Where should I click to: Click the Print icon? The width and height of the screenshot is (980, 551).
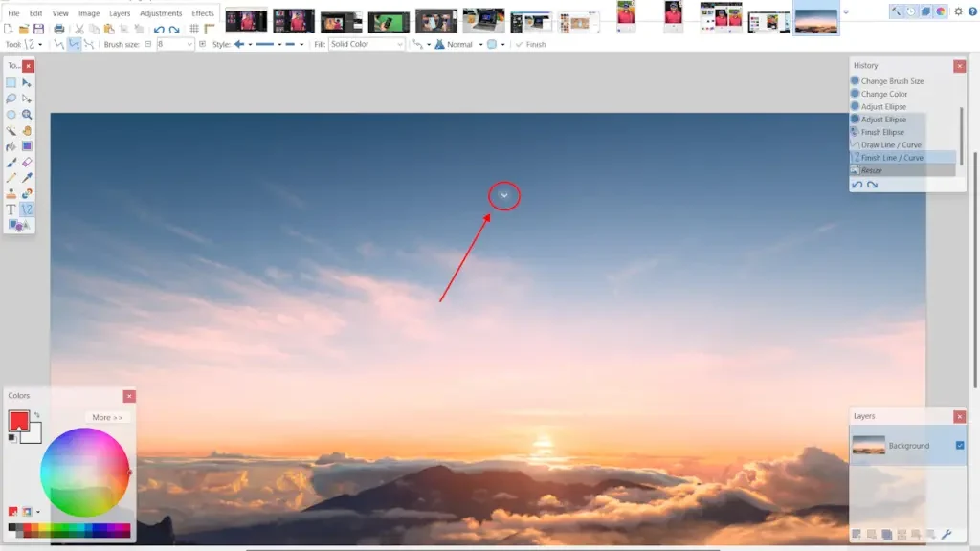[59, 30]
